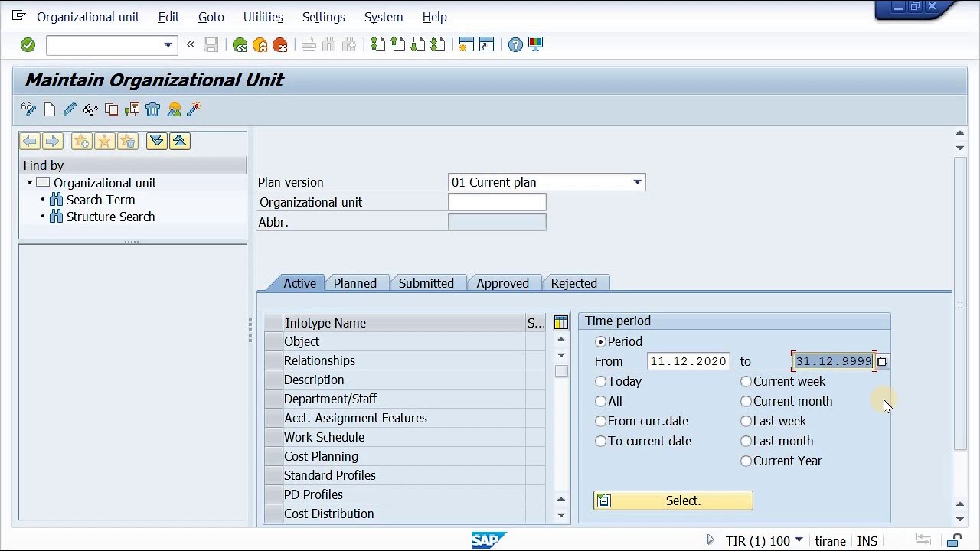The height and width of the screenshot is (551, 980).
Task: Click the orange Exit icon
Action: tap(260, 45)
